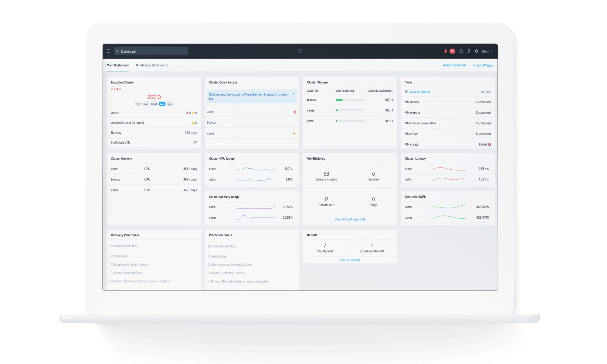Select the Per category pill
Screen dimensions: 607x364
pyautogui.click(x=138, y=104)
